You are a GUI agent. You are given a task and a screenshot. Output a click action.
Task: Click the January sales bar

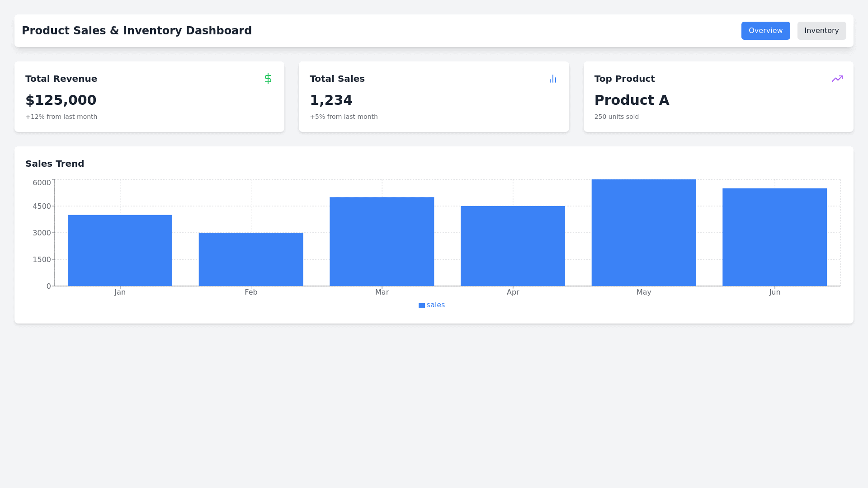[x=120, y=250]
